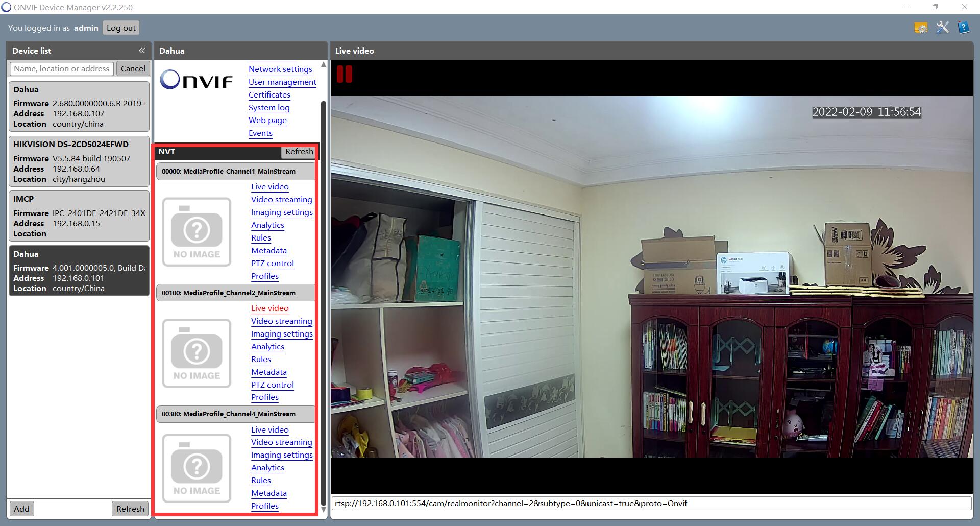Pause the live video stream
Image resolution: width=980 pixels, height=526 pixels.
[x=345, y=75]
